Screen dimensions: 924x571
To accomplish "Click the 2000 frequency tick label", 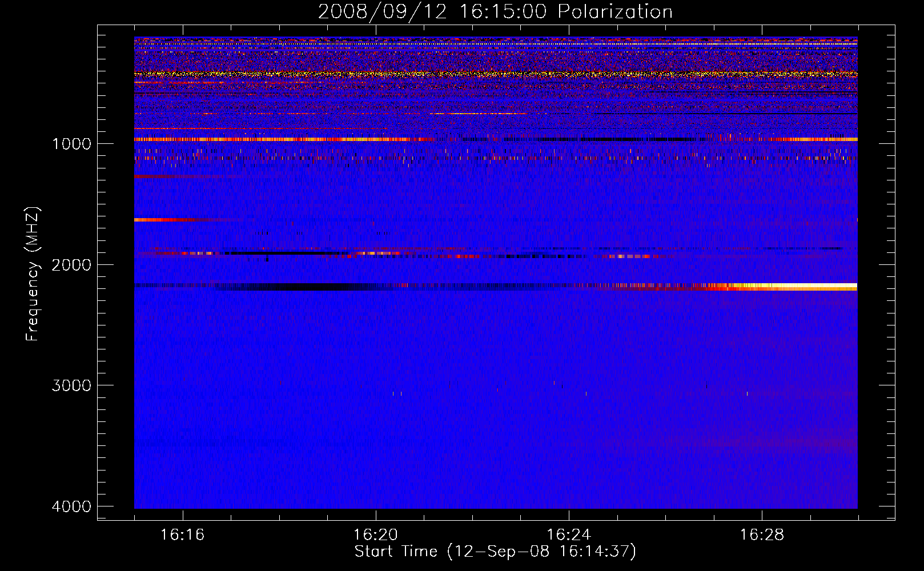I will 71,265.
